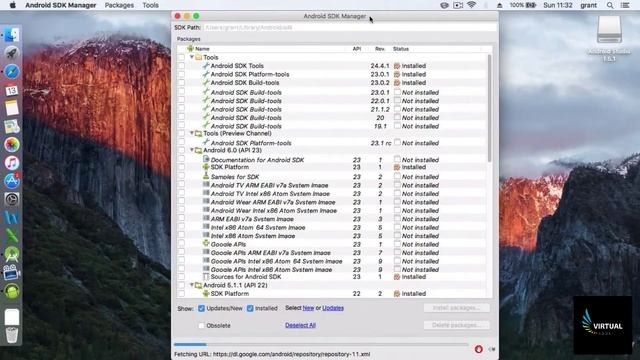The width and height of the screenshot is (640, 360).
Task: Enable the Obsolete checkbox
Action: coord(201,325)
